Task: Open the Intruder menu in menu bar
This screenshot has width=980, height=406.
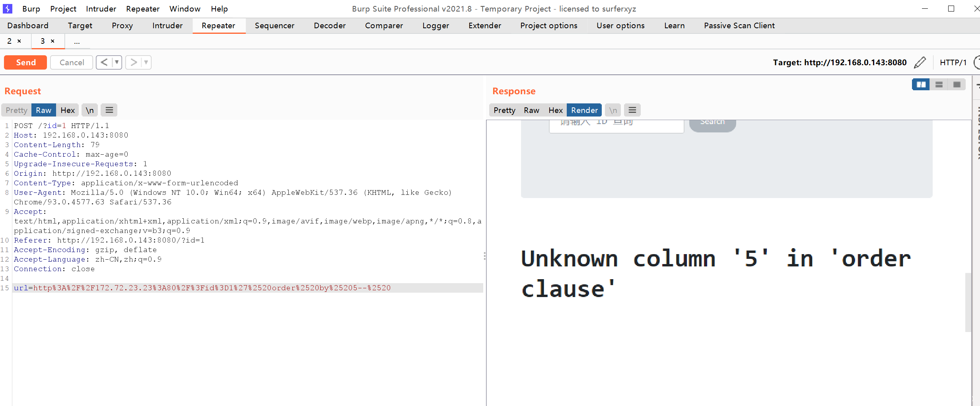Action: (101, 9)
